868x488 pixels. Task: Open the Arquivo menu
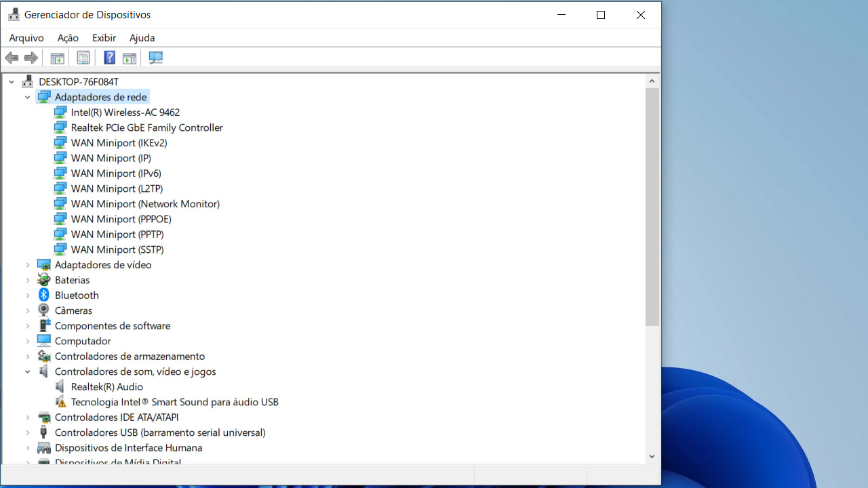[26, 38]
